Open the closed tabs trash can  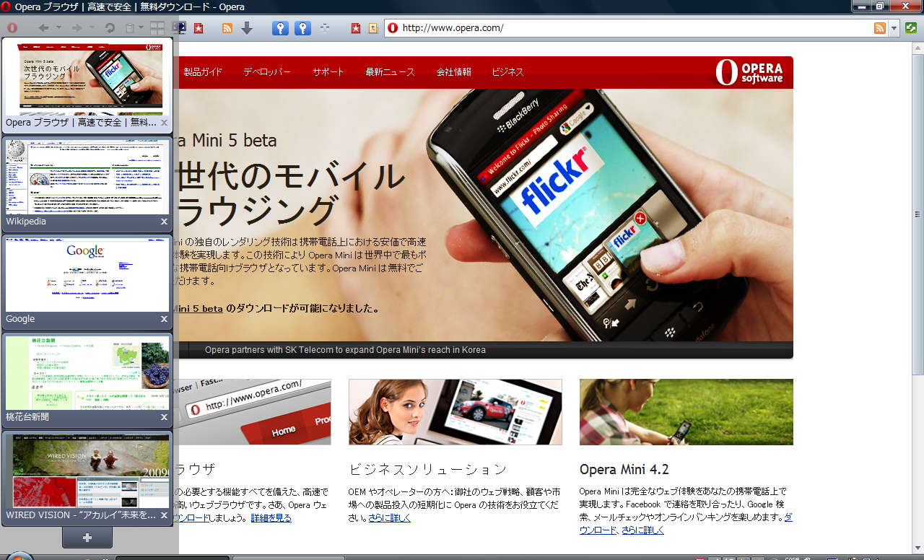pos(129,28)
